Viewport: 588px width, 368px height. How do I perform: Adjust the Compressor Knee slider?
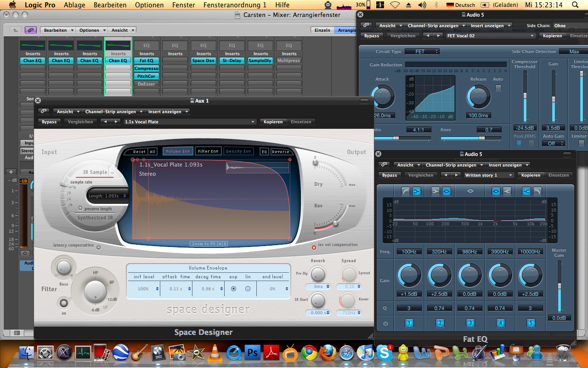point(470,138)
